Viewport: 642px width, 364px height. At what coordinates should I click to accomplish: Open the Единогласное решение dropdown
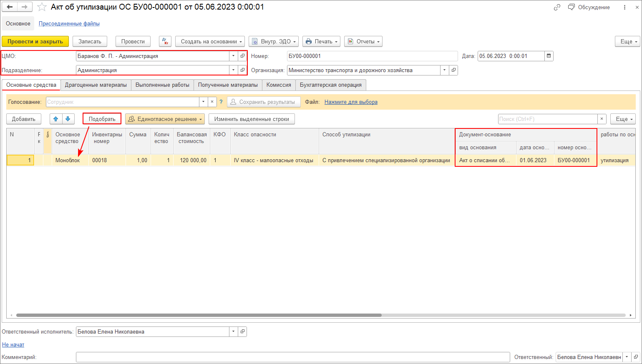165,119
